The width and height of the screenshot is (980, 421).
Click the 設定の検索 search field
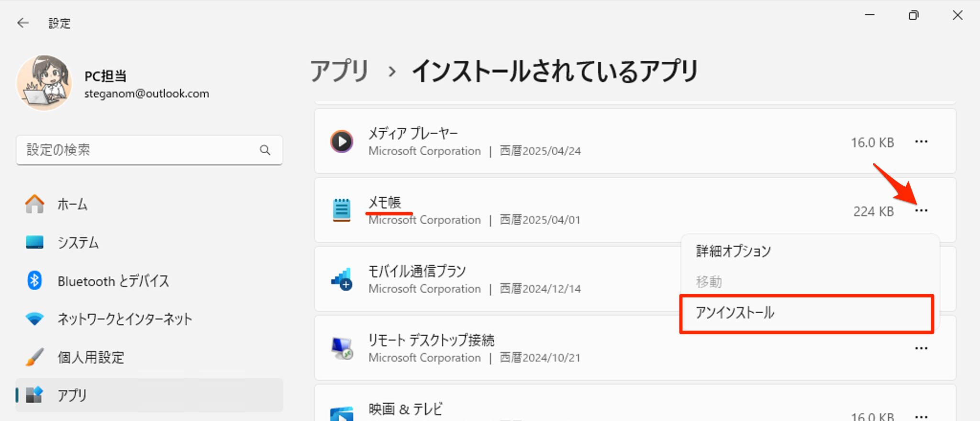[134, 150]
